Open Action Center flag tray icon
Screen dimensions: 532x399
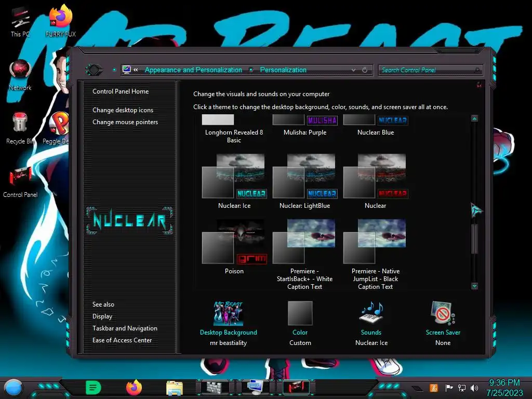pyautogui.click(x=449, y=388)
